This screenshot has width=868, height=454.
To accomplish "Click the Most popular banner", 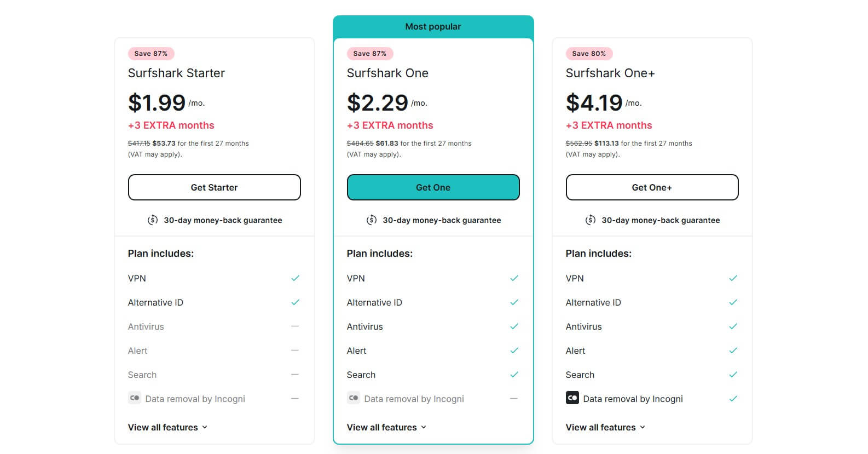I will point(433,26).
